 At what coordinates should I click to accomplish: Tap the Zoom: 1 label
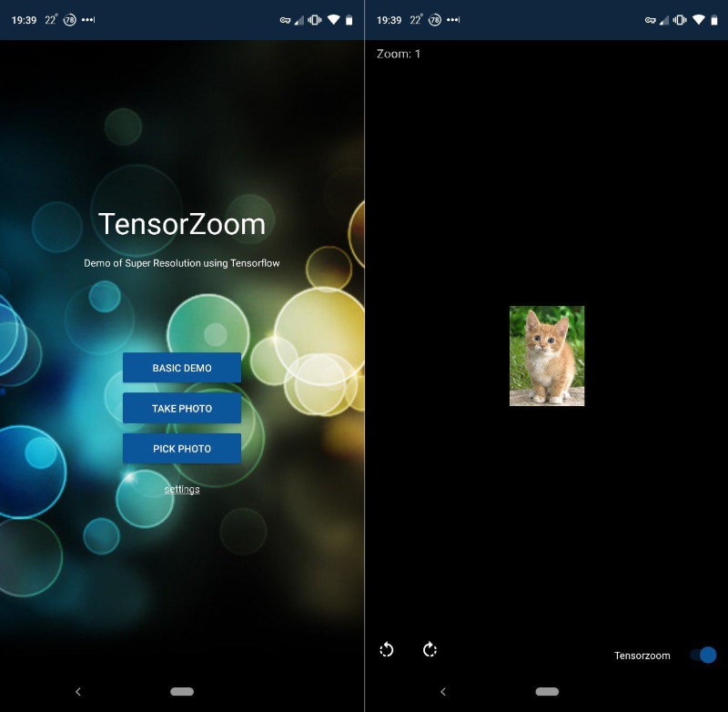(399, 54)
